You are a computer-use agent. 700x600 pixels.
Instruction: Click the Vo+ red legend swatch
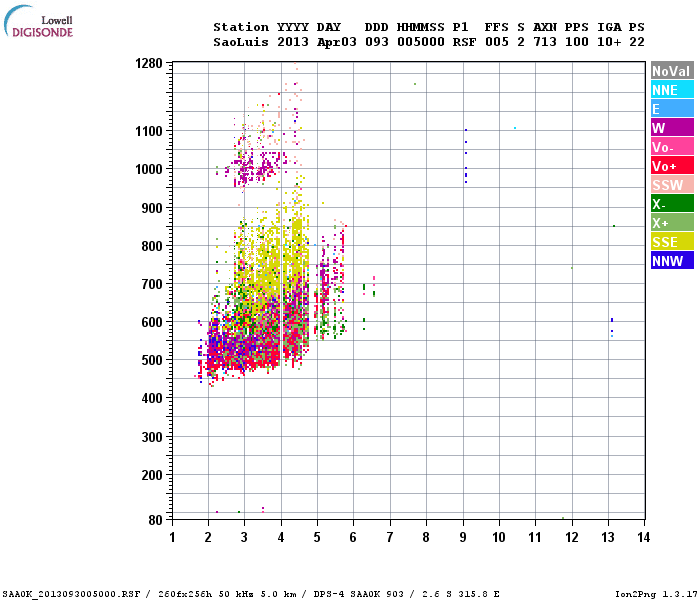(x=672, y=166)
